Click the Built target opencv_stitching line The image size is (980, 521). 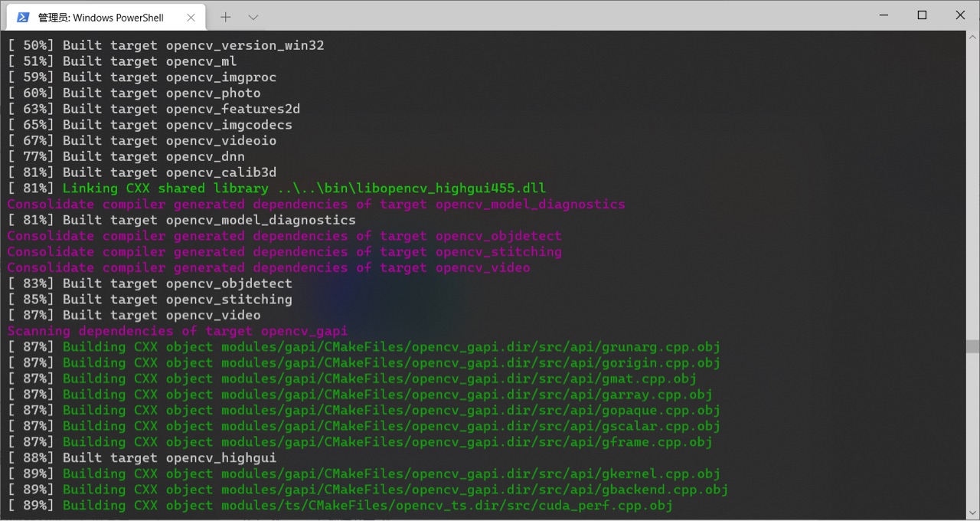(149, 299)
